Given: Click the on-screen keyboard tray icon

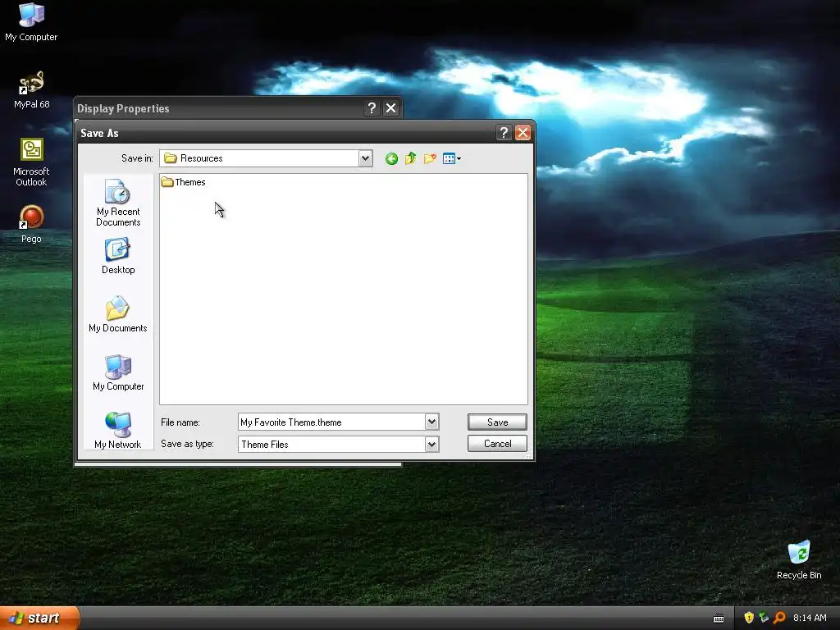Looking at the screenshot, I should click(719, 619).
